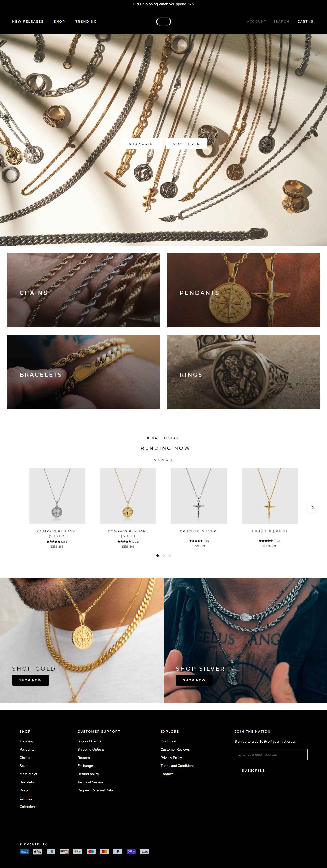The height and width of the screenshot is (868, 327).
Task: Open the cart link
Action: 306,21
